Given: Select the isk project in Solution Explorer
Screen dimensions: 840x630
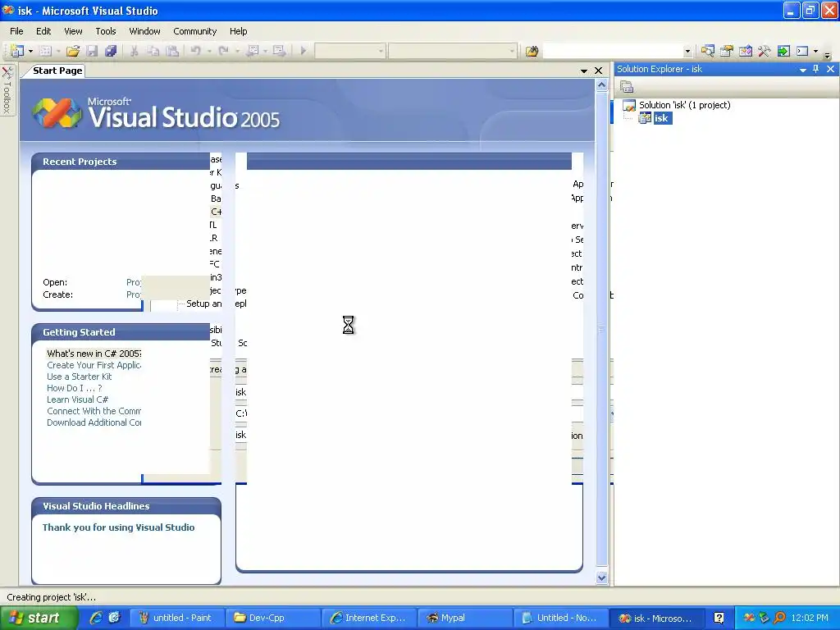Looking at the screenshot, I should [662, 118].
